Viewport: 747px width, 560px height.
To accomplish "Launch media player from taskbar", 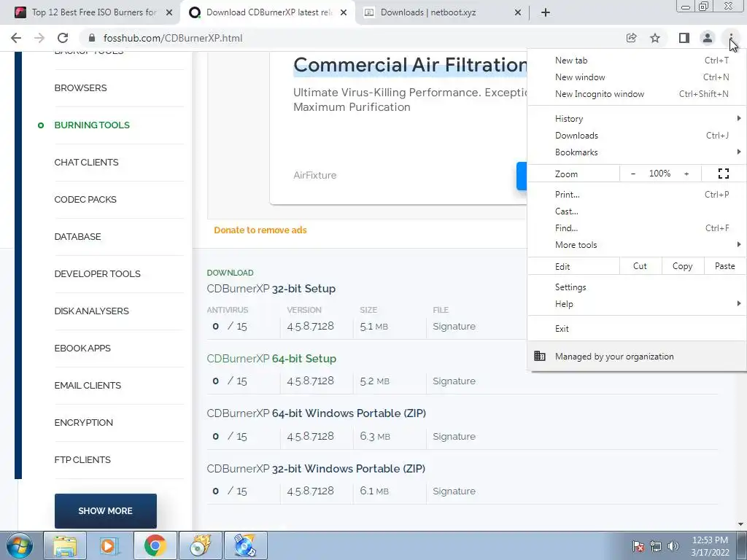I will [x=109, y=545].
